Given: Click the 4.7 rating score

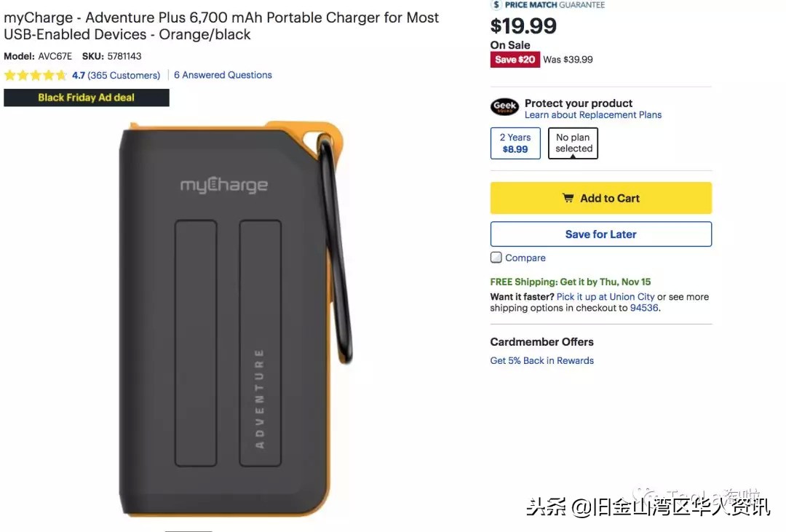Looking at the screenshot, I should coord(78,75).
